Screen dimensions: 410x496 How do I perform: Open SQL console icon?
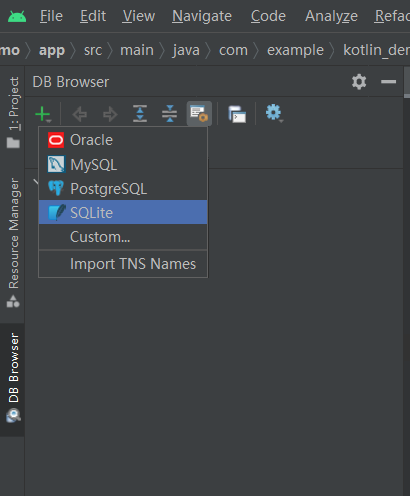click(x=237, y=114)
